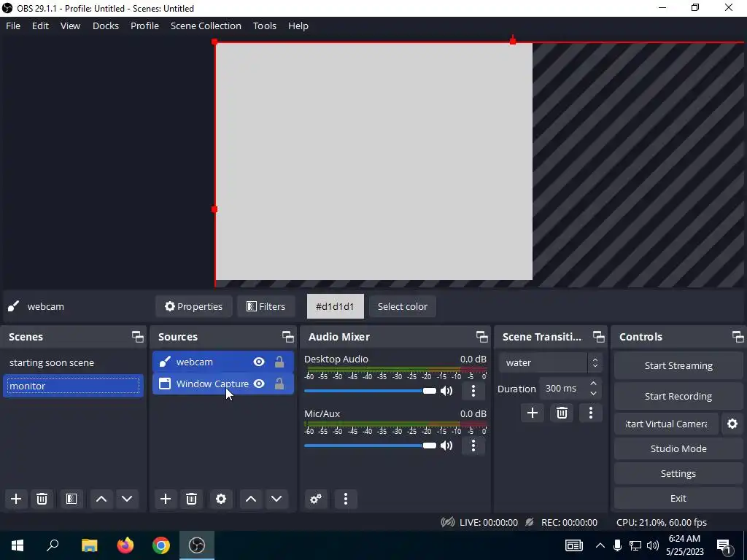Remove scene transition with trash icon
Screen dimensions: 747x560
[562, 413]
